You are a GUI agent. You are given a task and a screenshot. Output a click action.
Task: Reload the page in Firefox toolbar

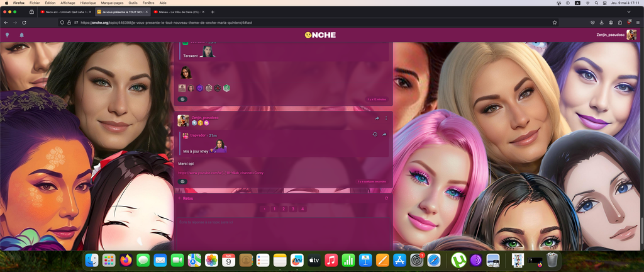pyautogui.click(x=33, y=22)
